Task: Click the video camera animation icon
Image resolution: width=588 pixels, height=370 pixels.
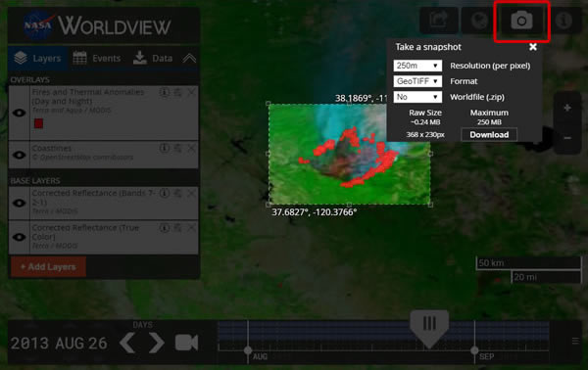Action: point(186,343)
